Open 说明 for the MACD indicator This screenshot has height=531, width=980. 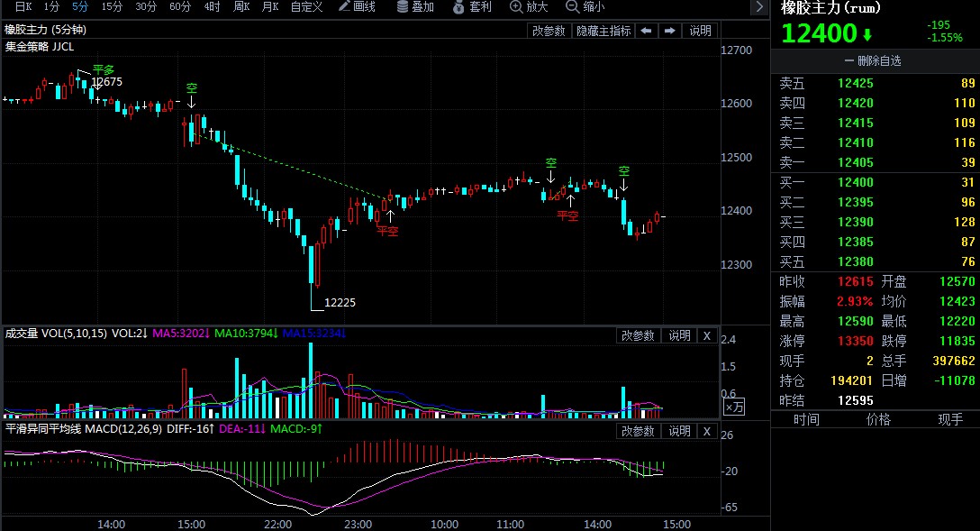(x=678, y=431)
